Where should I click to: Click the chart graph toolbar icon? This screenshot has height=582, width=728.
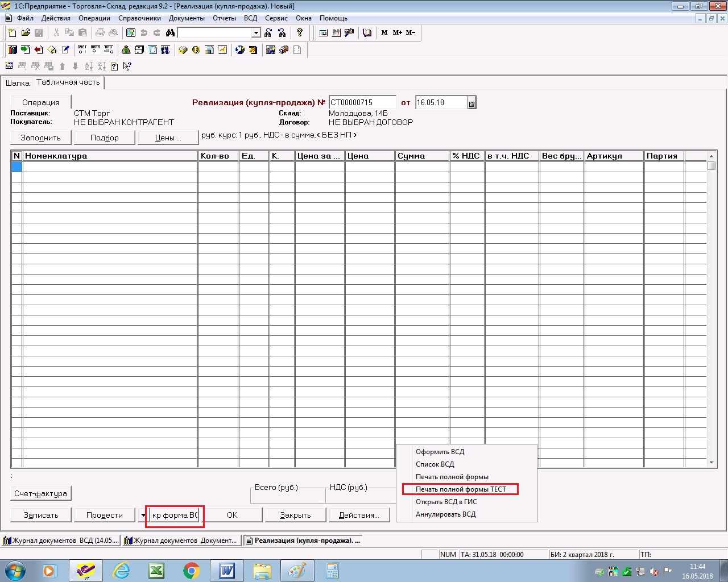[222, 50]
